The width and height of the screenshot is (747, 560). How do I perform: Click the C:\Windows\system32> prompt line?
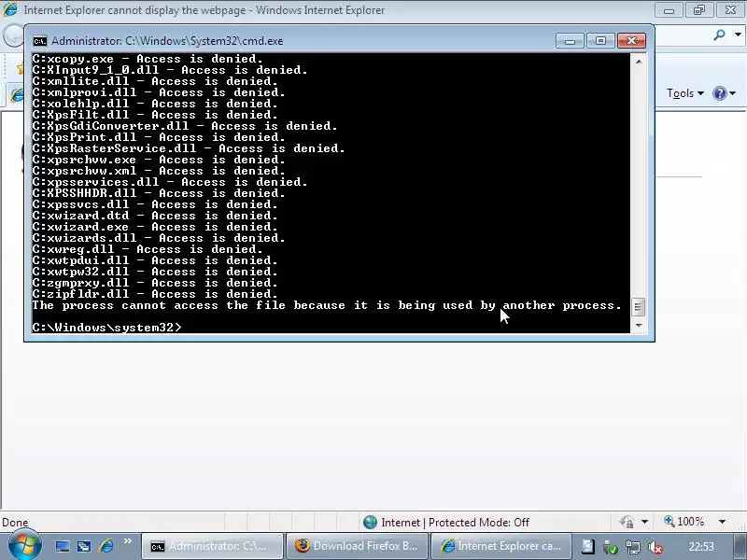point(106,328)
